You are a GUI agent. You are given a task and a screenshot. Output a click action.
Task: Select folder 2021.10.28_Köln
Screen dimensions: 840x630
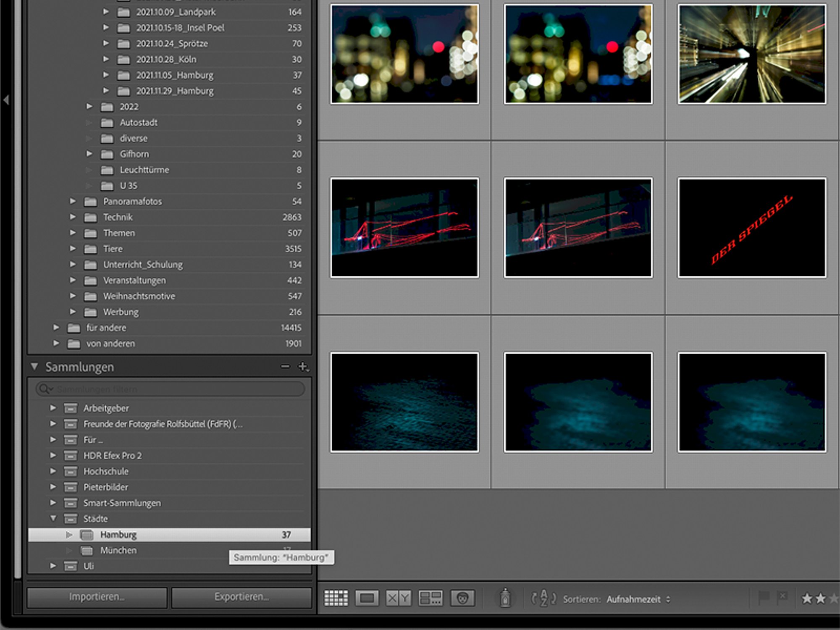tap(166, 59)
